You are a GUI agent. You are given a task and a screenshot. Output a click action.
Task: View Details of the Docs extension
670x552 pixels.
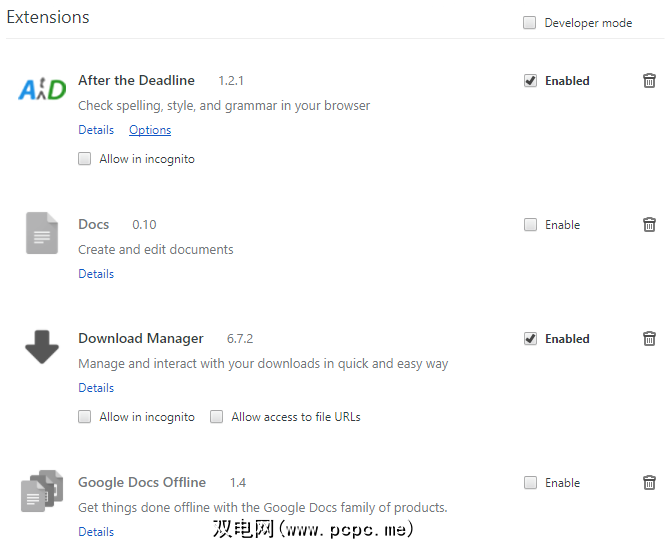coord(96,274)
